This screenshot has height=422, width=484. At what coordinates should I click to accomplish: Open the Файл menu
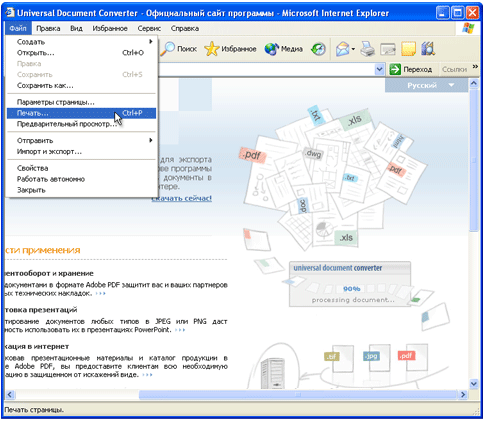coord(18,28)
